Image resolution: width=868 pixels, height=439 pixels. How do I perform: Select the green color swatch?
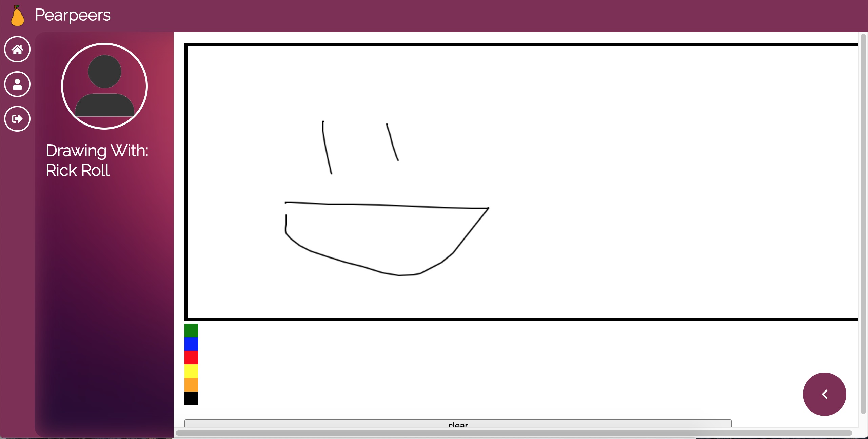tap(191, 330)
